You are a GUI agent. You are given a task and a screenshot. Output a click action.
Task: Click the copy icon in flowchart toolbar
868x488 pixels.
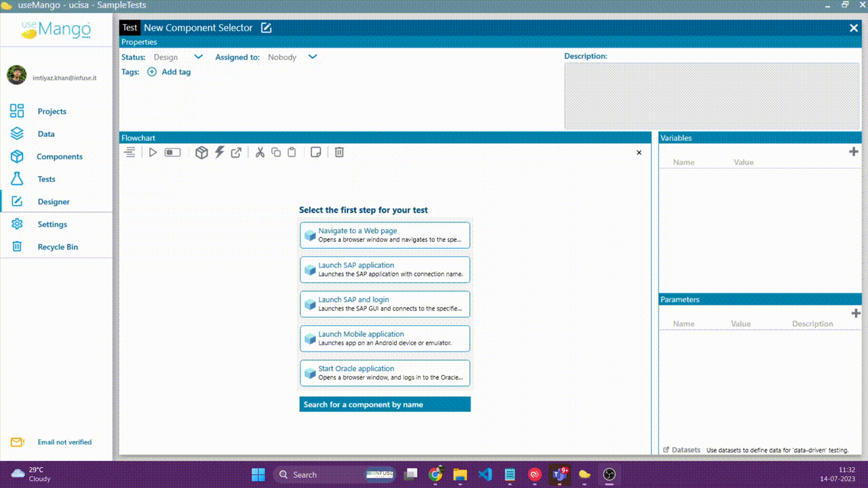pos(276,152)
